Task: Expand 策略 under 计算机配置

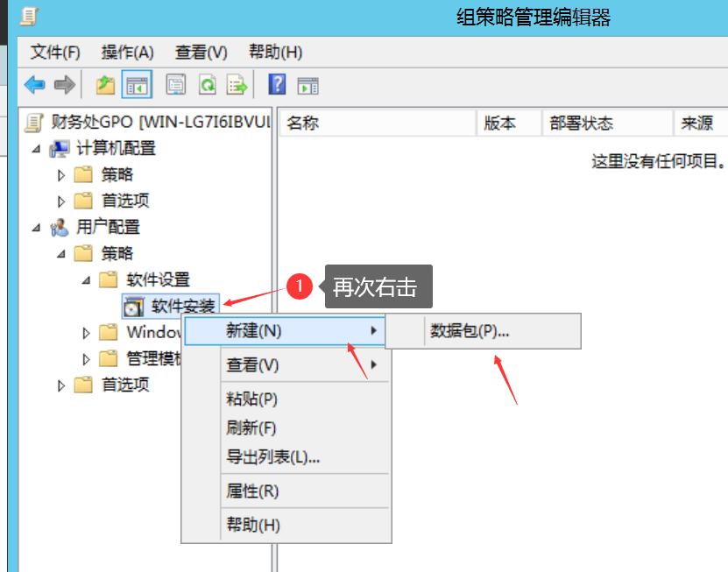Action: (60, 175)
